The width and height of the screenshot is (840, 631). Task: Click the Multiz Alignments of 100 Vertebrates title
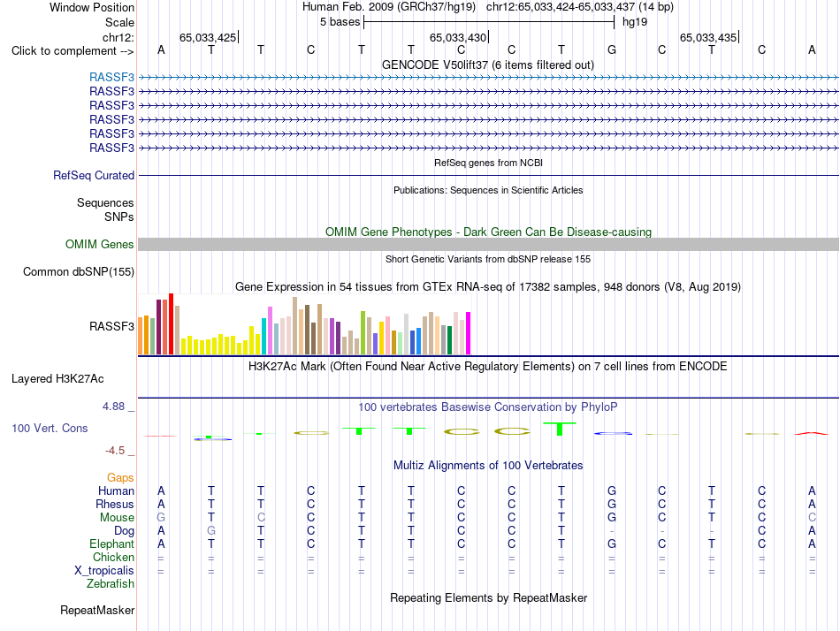click(488, 465)
